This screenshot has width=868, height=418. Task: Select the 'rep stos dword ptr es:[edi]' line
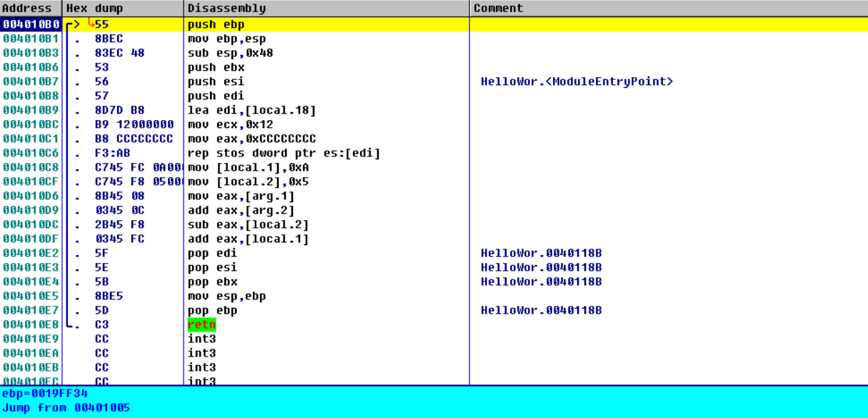tap(284, 153)
